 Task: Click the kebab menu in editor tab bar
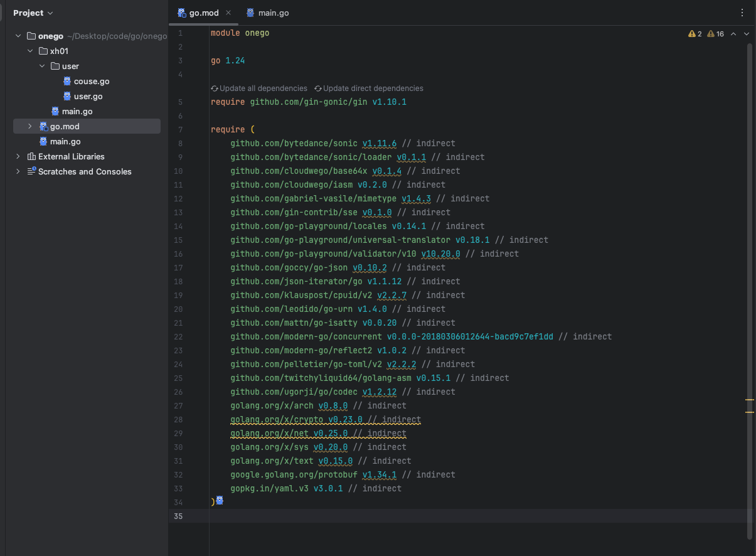pos(742,13)
